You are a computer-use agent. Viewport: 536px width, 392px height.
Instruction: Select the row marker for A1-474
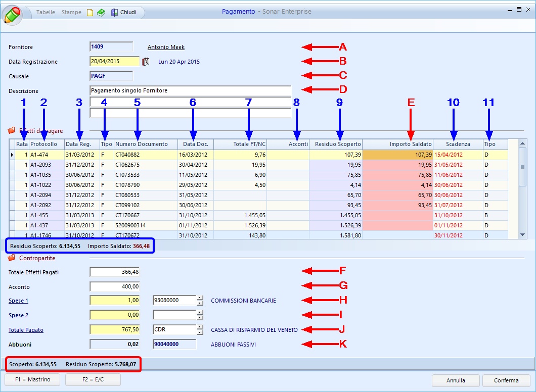[12, 155]
